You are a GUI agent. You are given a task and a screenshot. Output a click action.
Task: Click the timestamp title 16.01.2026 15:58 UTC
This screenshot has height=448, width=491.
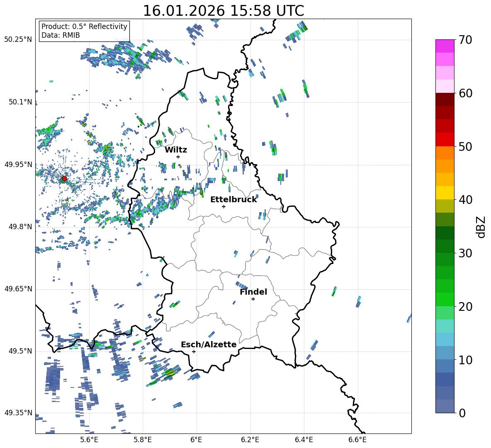[x=223, y=11]
